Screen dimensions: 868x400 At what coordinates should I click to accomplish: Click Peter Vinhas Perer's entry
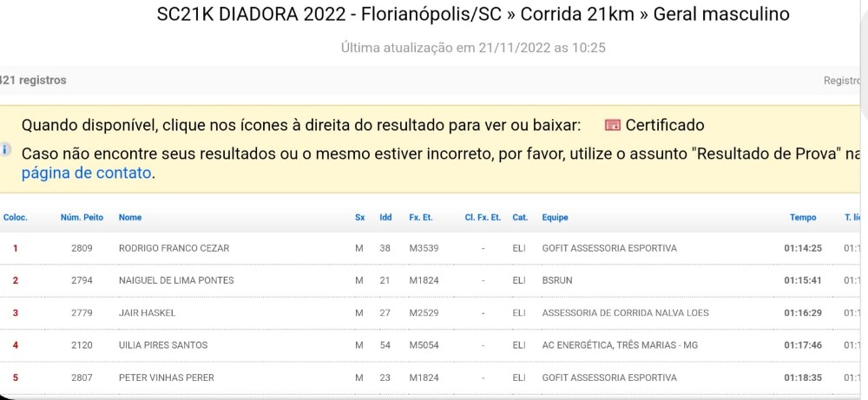pos(431,377)
